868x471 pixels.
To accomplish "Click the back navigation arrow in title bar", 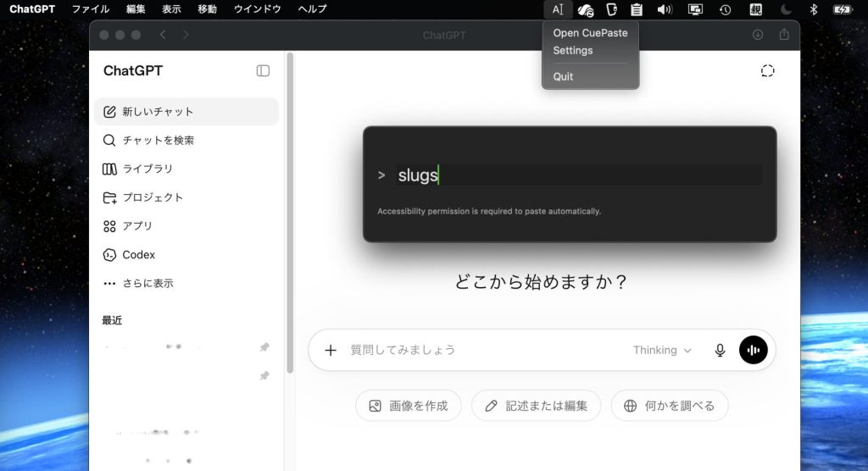I will tap(163, 35).
